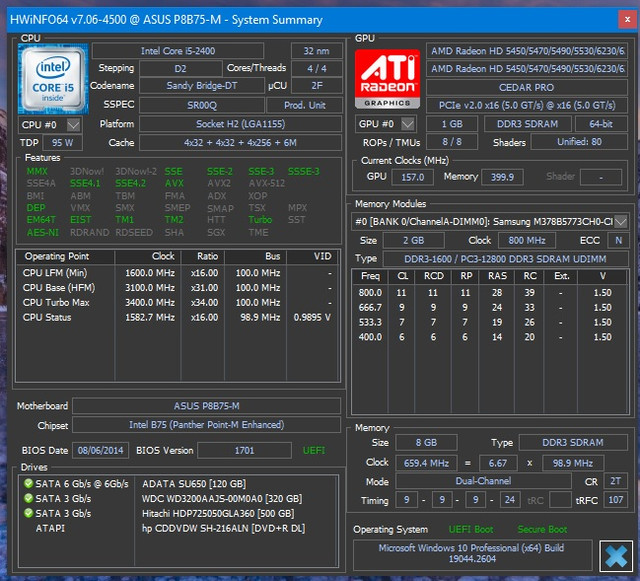Open the GPU #0 selector dropdown

(407, 124)
